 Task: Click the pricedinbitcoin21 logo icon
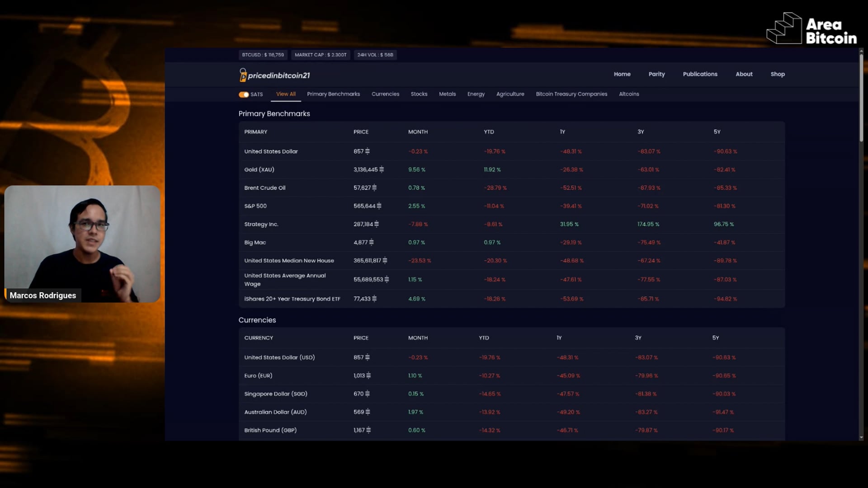coord(243,75)
